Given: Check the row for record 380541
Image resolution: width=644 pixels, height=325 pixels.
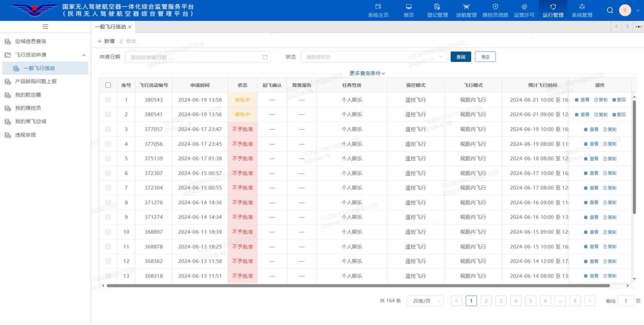Looking at the screenshot, I should tap(108, 114).
